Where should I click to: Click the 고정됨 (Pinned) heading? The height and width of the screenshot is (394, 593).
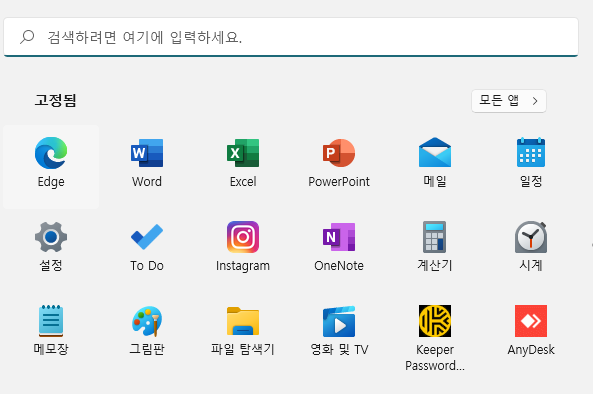pyautogui.click(x=56, y=100)
